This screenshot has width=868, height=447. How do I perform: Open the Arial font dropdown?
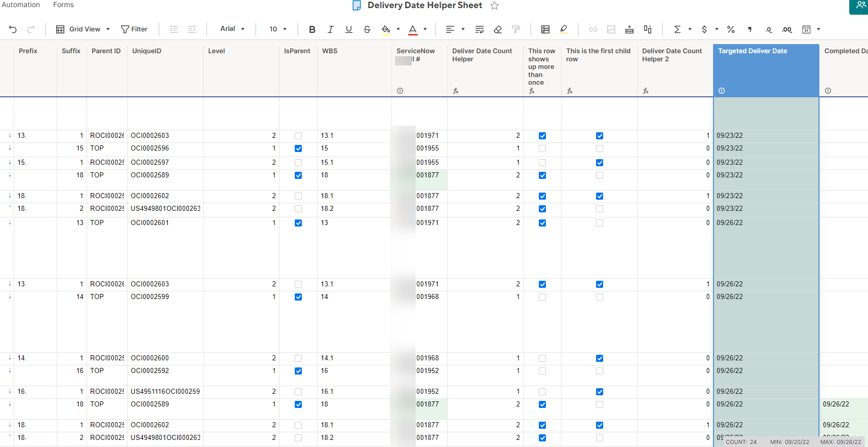232,29
